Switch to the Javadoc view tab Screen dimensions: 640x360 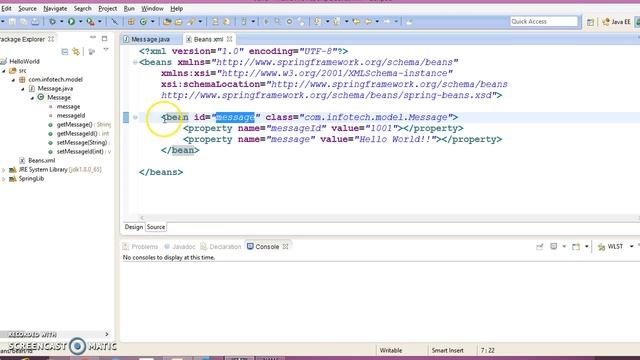[180, 247]
